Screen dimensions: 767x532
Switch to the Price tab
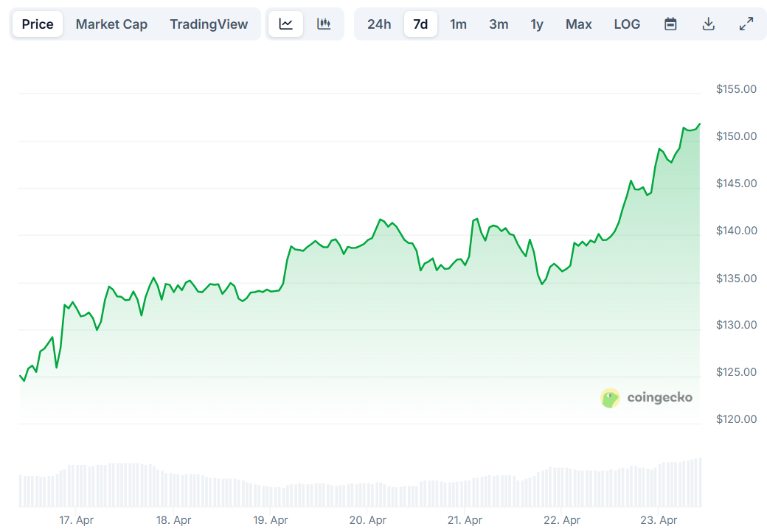point(38,24)
